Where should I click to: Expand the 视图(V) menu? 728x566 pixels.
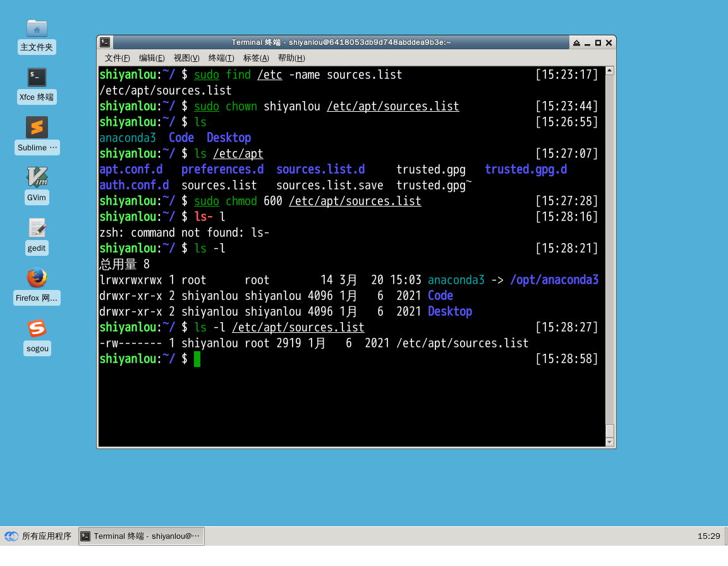tap(186, 58)
